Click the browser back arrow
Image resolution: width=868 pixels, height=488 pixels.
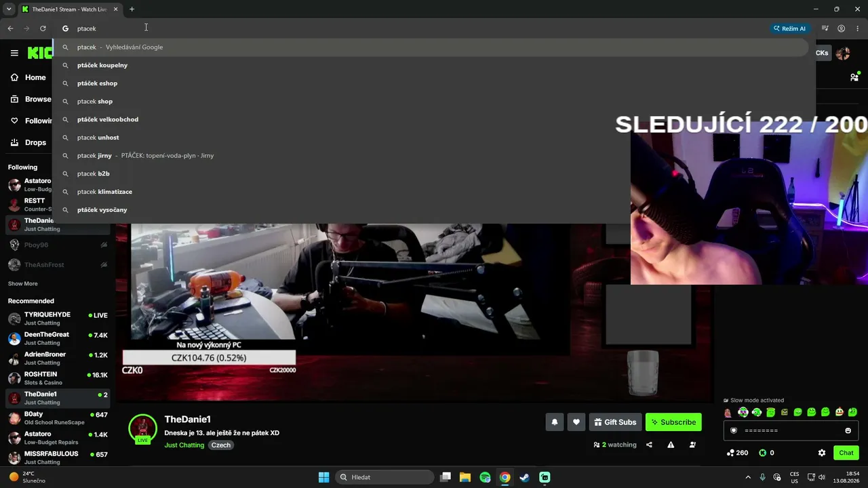click(x=10, y=28)
